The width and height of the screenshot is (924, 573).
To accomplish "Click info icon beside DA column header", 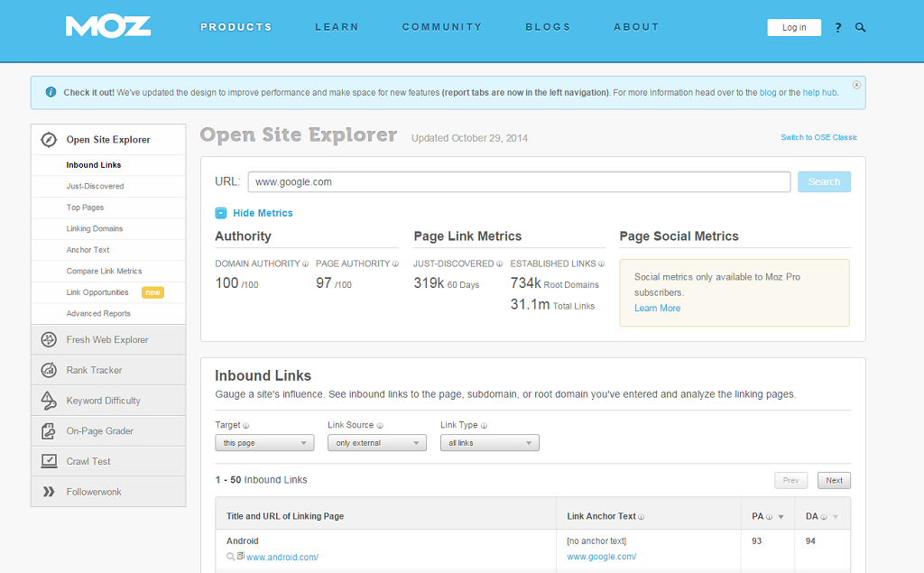I will click(823, 517).
